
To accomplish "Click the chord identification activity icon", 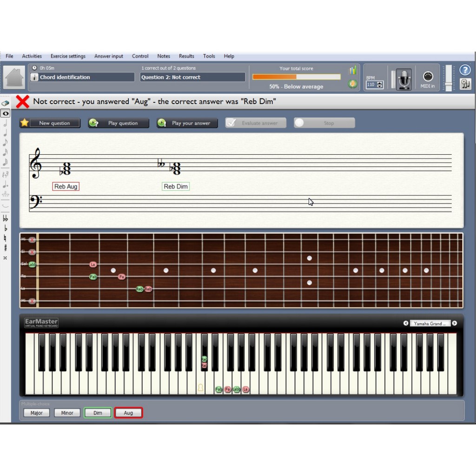I will click(x=34, y=77).
